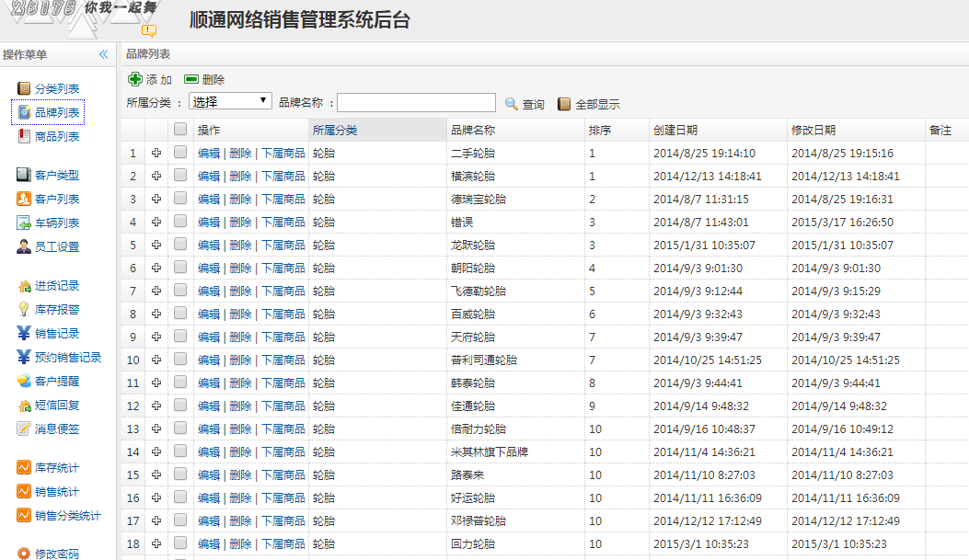Open Sales Records (销售记录) sidebar icon

[x=24, y=334]
